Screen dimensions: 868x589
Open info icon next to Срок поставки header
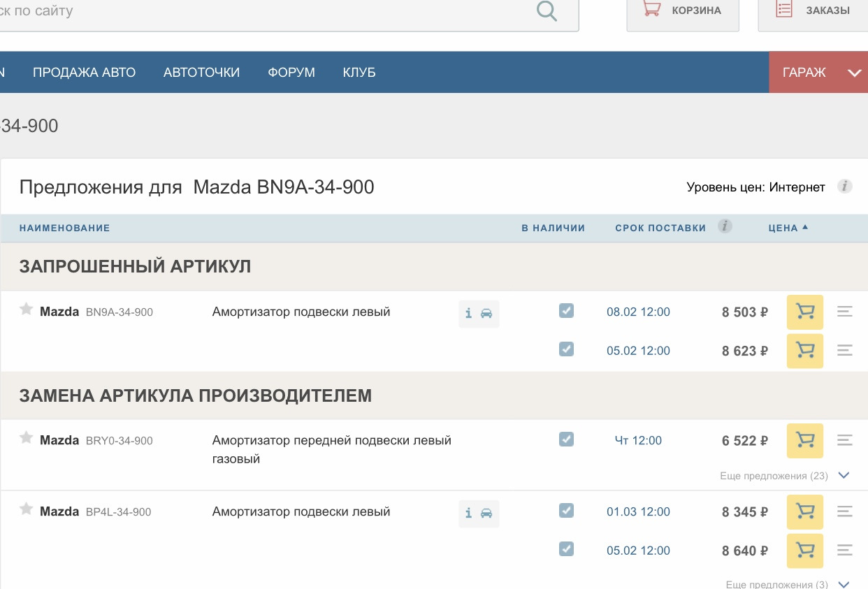click(725, 226)
